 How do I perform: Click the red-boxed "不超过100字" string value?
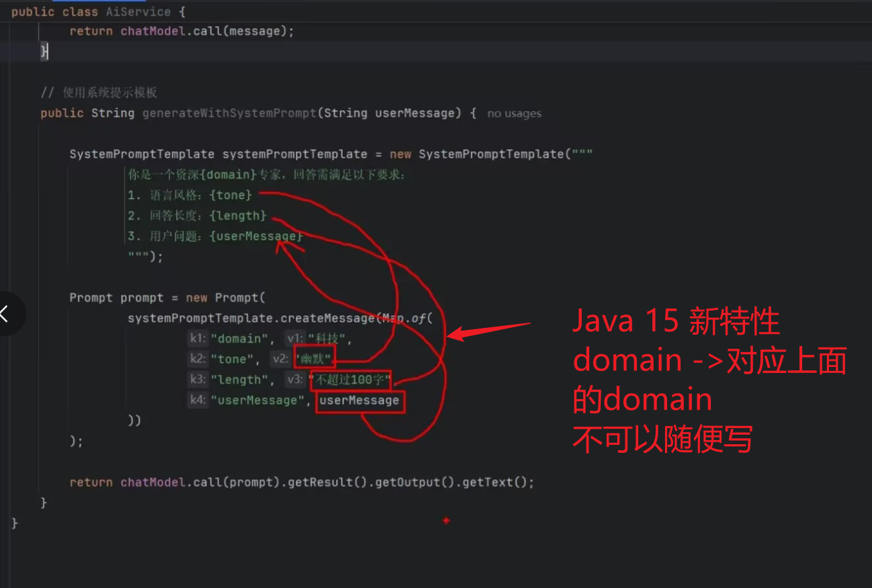(350, 380)
